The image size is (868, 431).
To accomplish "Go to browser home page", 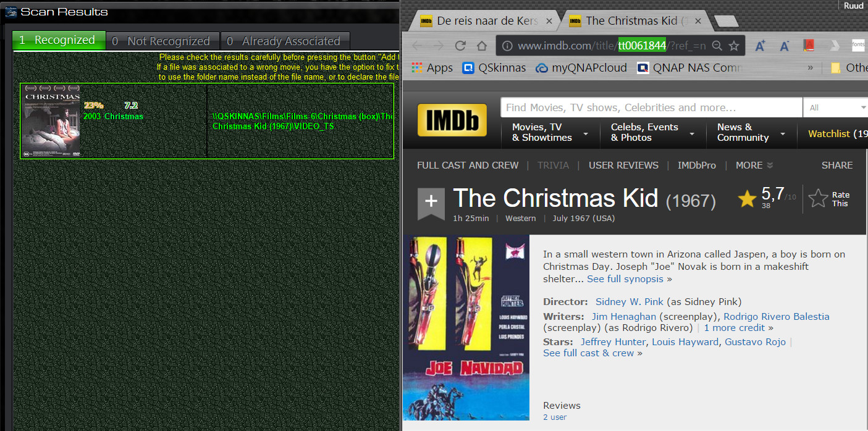I will 482,46.
